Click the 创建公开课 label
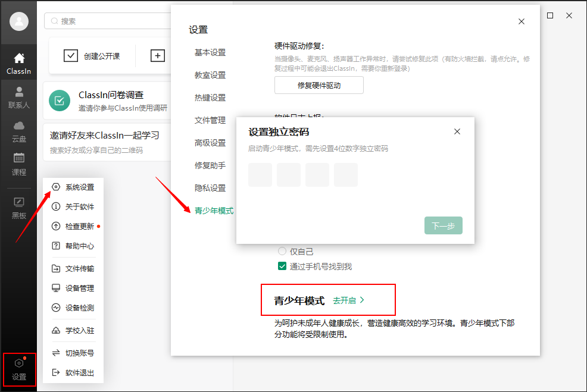This screenshot has width=587, height=392. pos(102,56)
